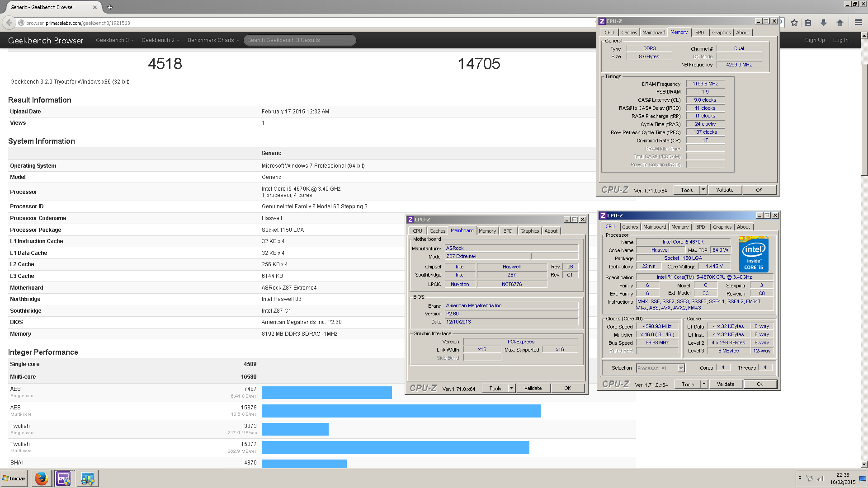
Task: Click the Log In link
Action: tap(840, 40)
